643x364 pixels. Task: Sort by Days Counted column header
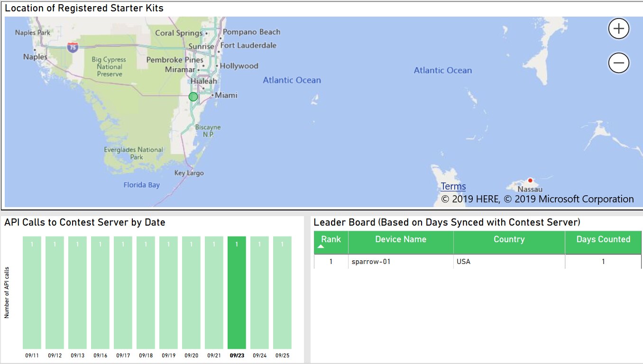coord(603,239)
